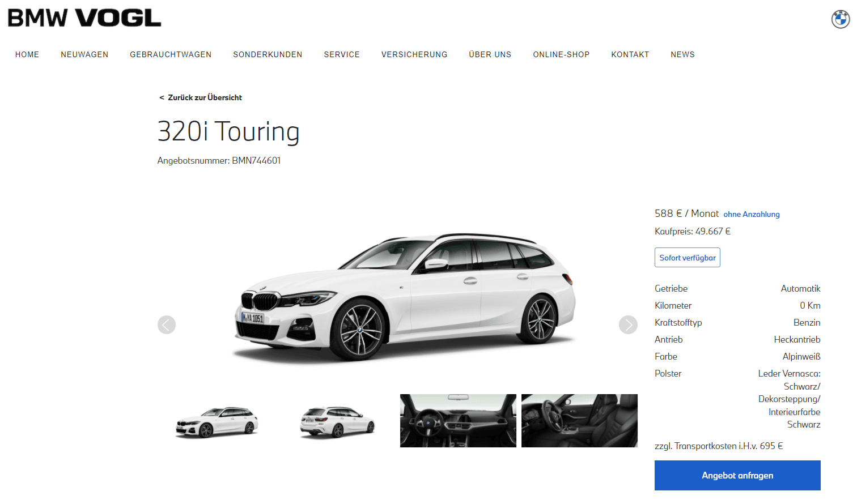
Task: Visit the ONLINE-SHOP link
Action: (x=561, y=54)
